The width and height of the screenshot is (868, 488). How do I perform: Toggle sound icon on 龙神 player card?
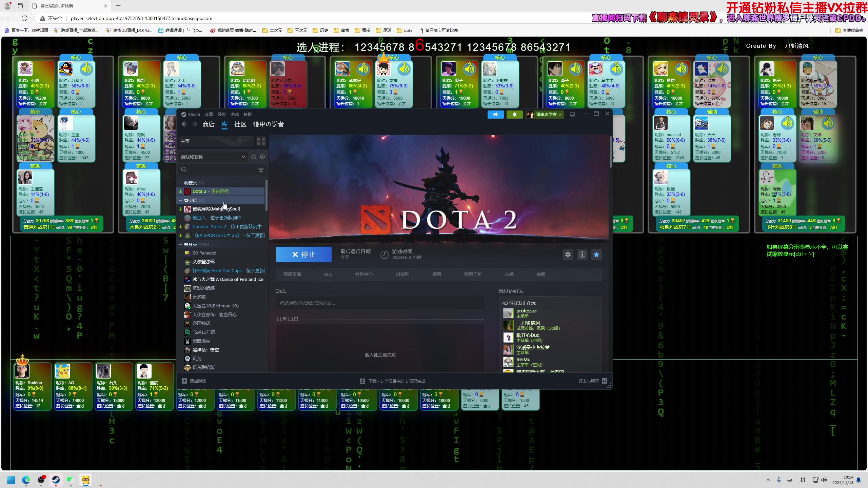(x=404, y=69)
